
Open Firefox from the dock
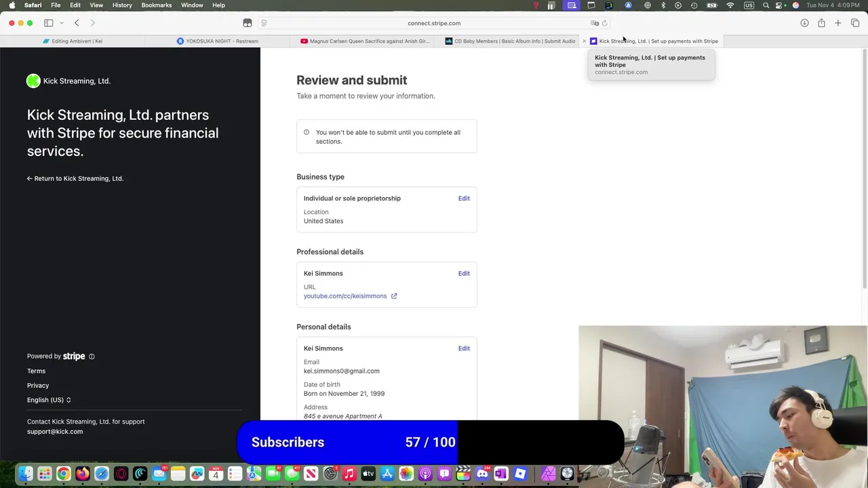[82, 474]
